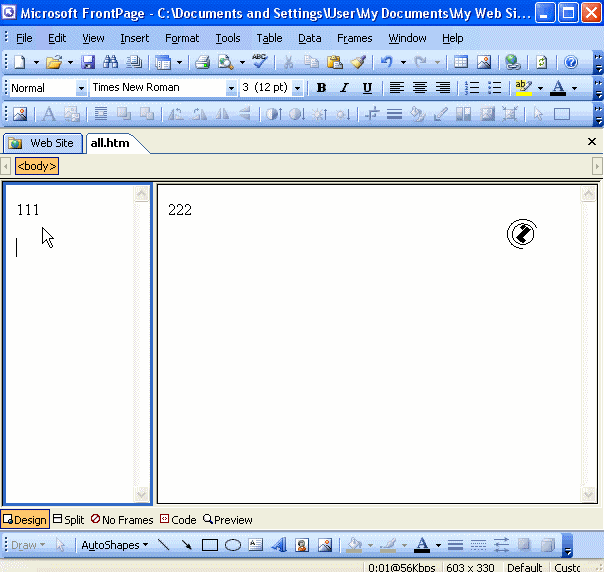Select the Rectangle drawing tool
The width and height of the screenshot is (604, 572).
point(210,545)
